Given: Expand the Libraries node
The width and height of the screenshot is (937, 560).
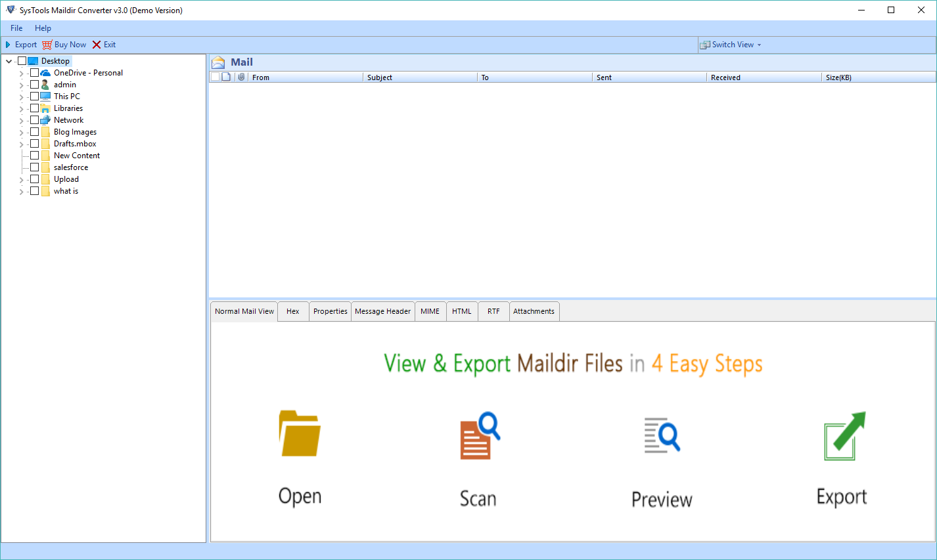Looking at the screenshot, I should tap(21, 109).
